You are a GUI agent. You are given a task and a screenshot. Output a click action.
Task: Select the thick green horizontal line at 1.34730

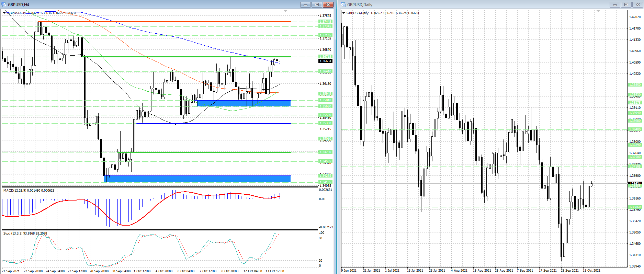pyautogui.click(x=204, y=152)
